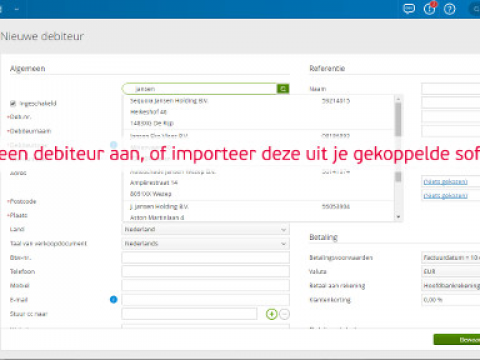Click the number 55053034 in results
480x360 pixels.
click(336, 207)
